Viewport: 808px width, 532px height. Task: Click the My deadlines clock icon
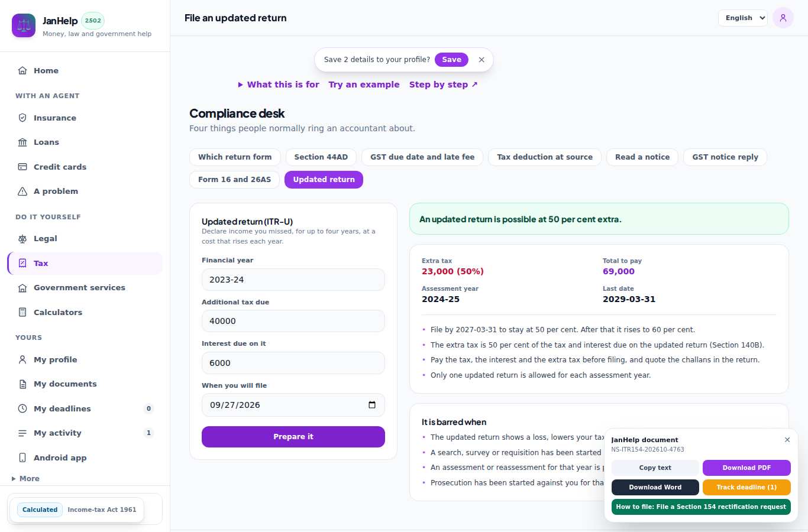tap(22, 408)
